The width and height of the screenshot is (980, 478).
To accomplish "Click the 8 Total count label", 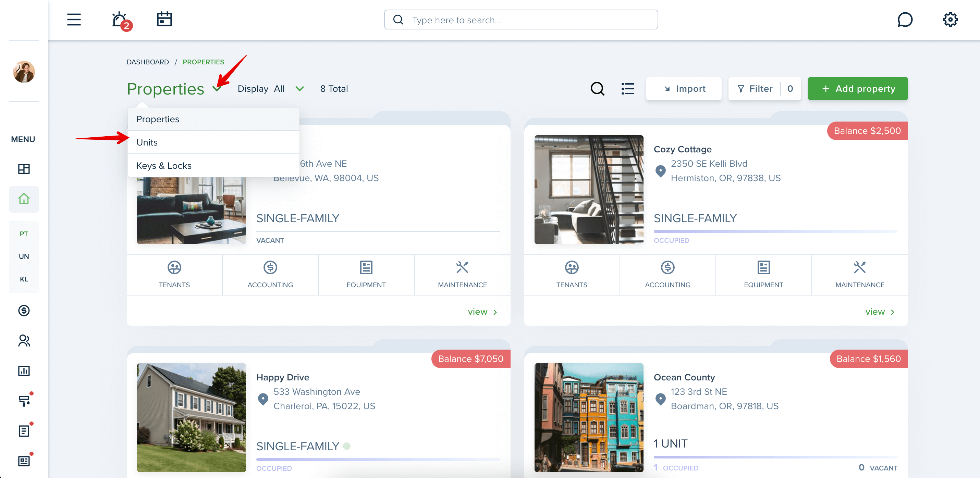I will [334, 89].
